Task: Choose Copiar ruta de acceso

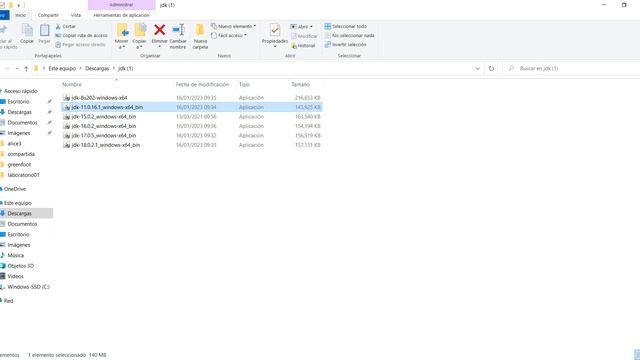Action: [82, 36]
